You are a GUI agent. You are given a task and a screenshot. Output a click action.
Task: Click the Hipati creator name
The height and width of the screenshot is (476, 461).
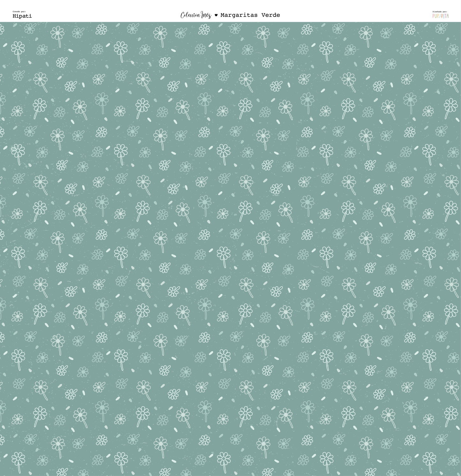click(22, 16)
